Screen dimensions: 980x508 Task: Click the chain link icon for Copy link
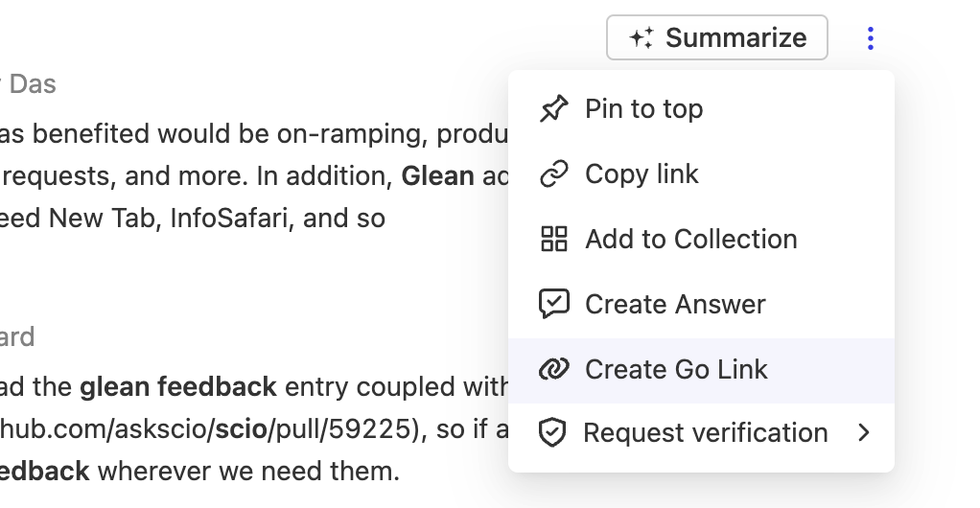pos(554,174)
